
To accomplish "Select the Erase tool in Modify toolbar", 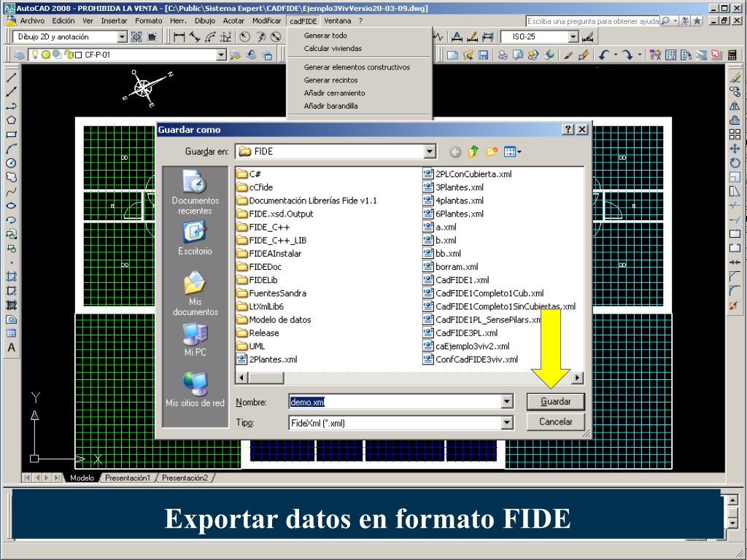I will (x=735, y=77).
